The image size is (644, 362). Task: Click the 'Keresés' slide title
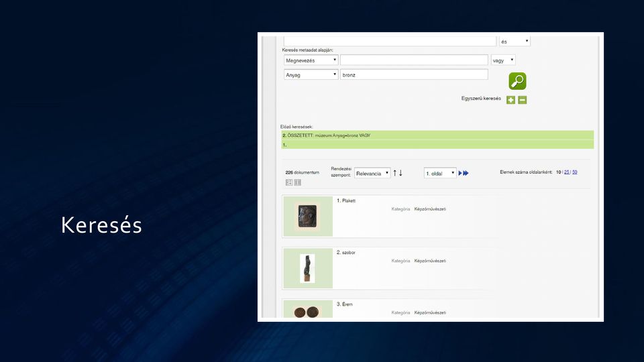pos(101,225)
